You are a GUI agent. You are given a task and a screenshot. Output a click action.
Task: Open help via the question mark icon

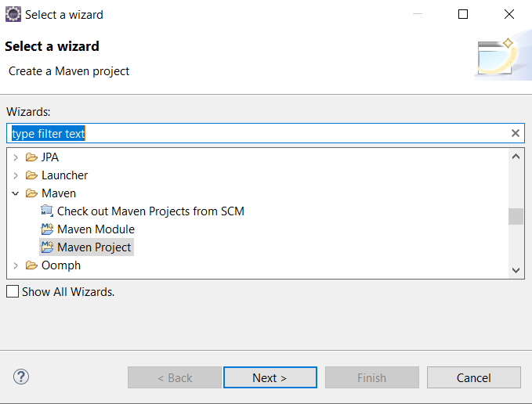(x=21, y=377)
